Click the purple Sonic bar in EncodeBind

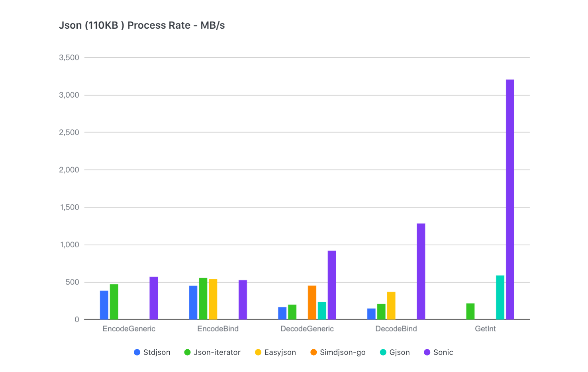coord(243,300)
